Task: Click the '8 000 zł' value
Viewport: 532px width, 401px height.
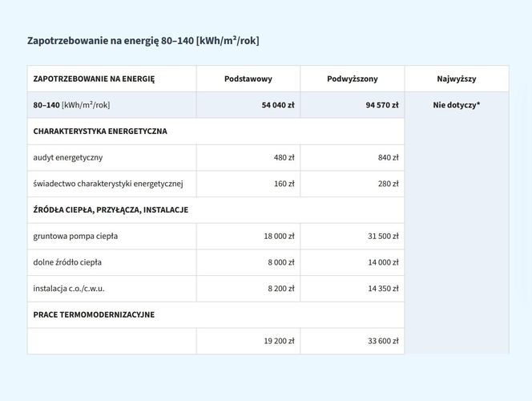Action: point(281,262)
